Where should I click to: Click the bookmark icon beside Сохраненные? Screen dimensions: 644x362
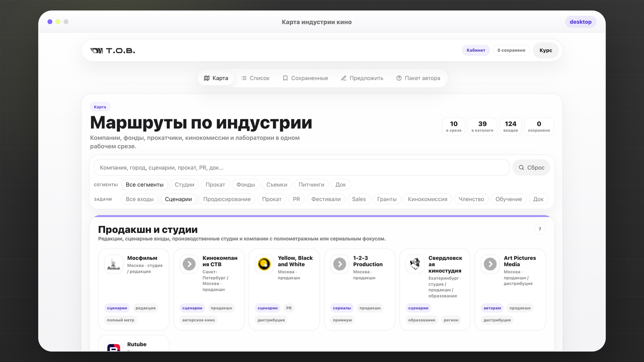(285, 78)
